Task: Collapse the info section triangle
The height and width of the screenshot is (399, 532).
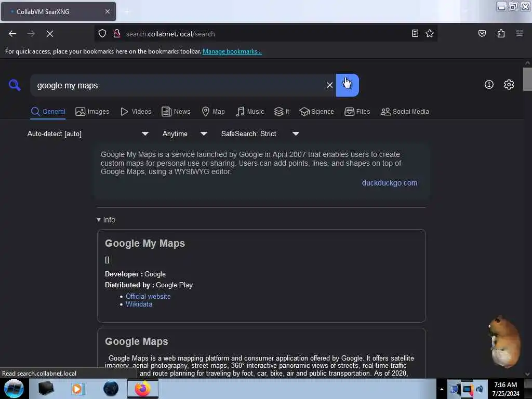Action: click(99, 220)
